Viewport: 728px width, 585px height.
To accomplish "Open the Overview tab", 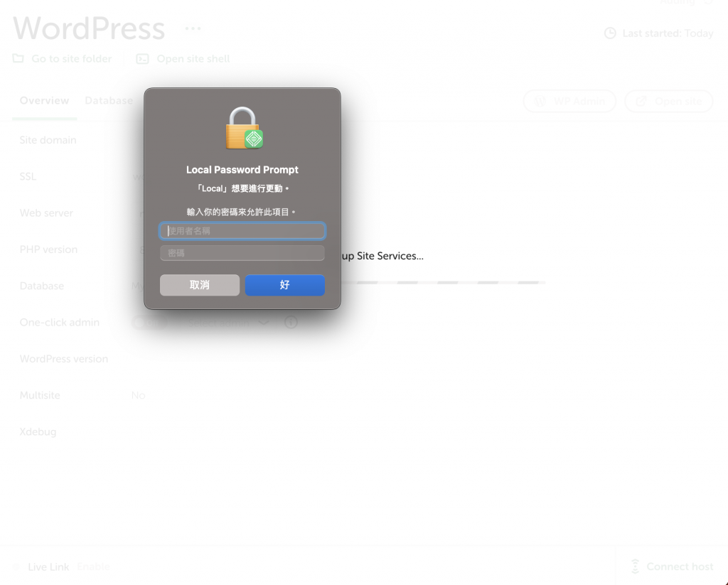I will 44,101.
